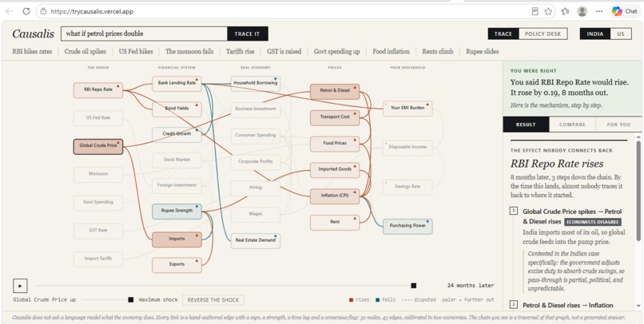The width and height of the screenshot is (644, 324).
Task: Select the Imported Goods node
Action: 335,170
